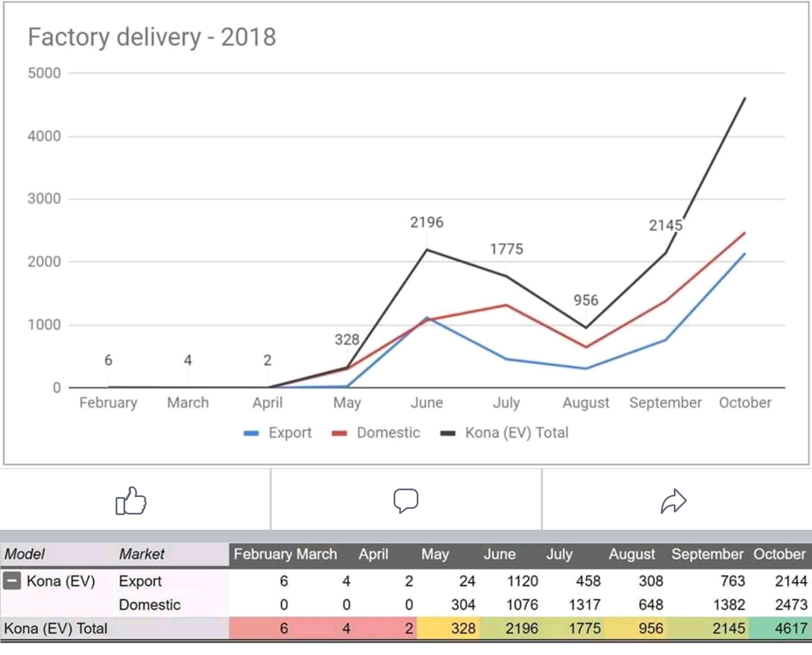Click the 5000 y-axis label
The width and height of the screenshot is (812, 655).
[x=44, y=73]
